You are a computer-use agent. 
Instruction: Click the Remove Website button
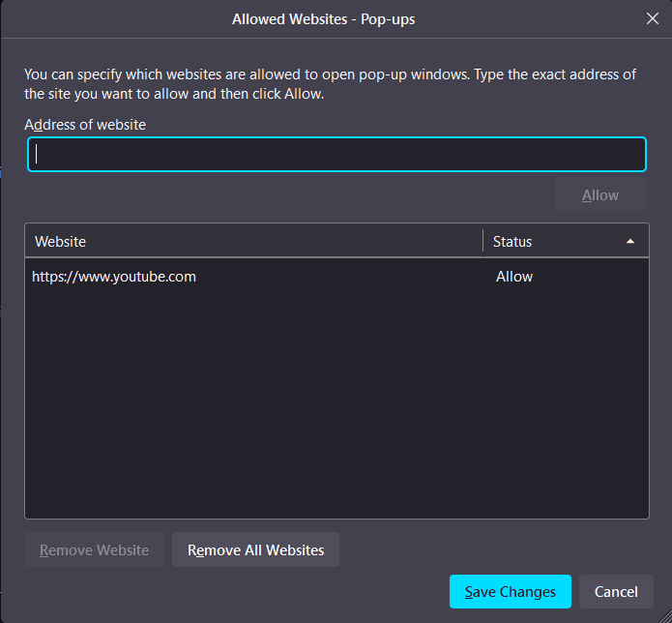(x=95, y=550)
